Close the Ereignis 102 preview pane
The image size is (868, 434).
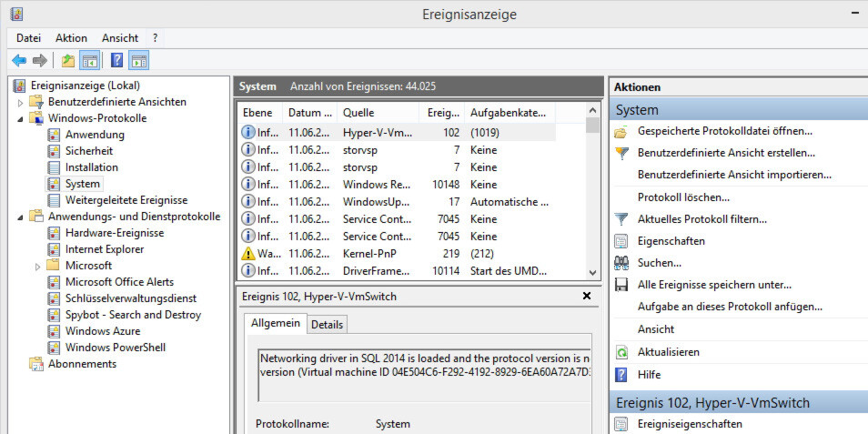pyautogui.click(x=587, y=297)
